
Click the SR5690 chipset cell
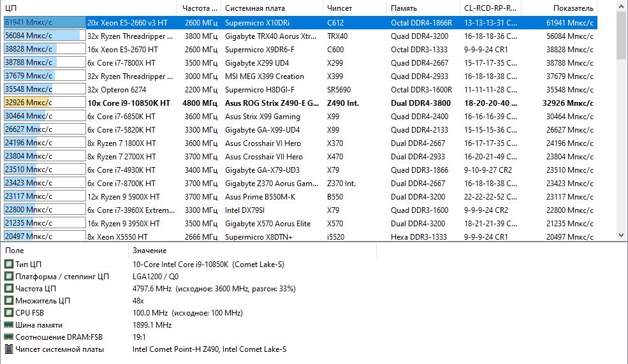point(339,90)
